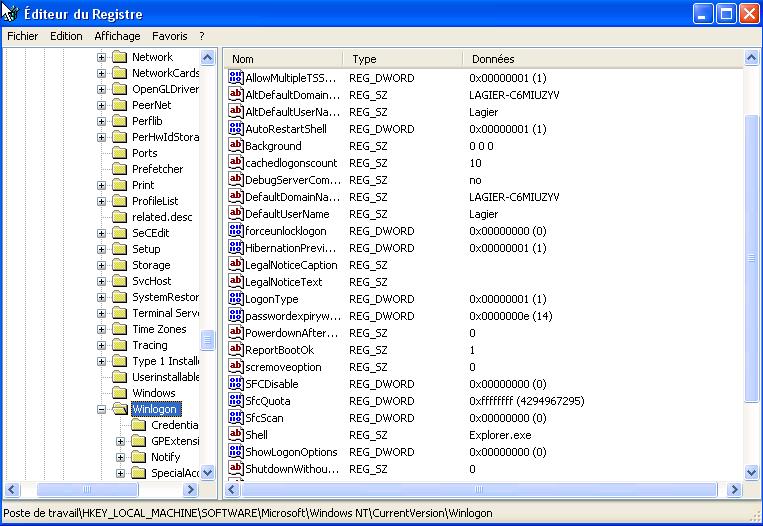The width and height of the screenshot is (763, 526).
Task: Select the SvcHost tree key
Action: (x=151, y=281)
